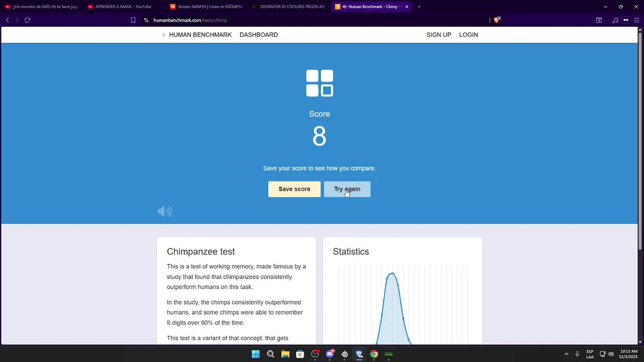Launch Microsoft Store from the taskbar

[300, 354]
